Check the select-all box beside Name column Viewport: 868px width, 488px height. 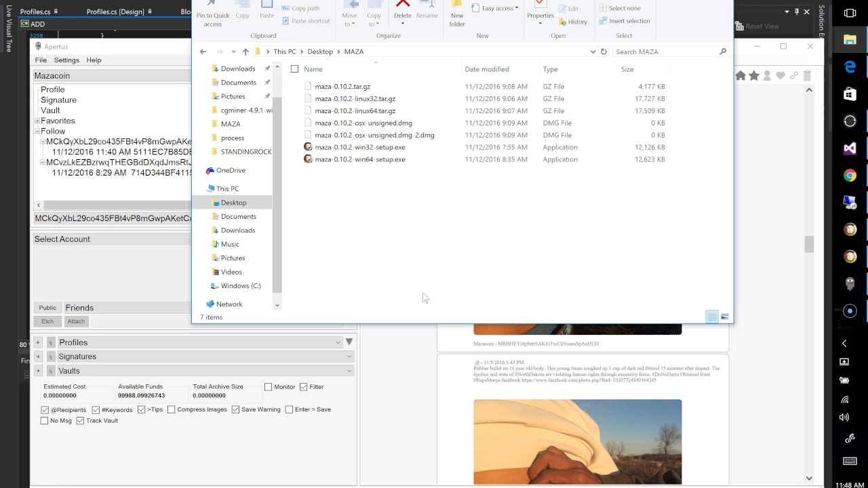[x=294, y=69]
